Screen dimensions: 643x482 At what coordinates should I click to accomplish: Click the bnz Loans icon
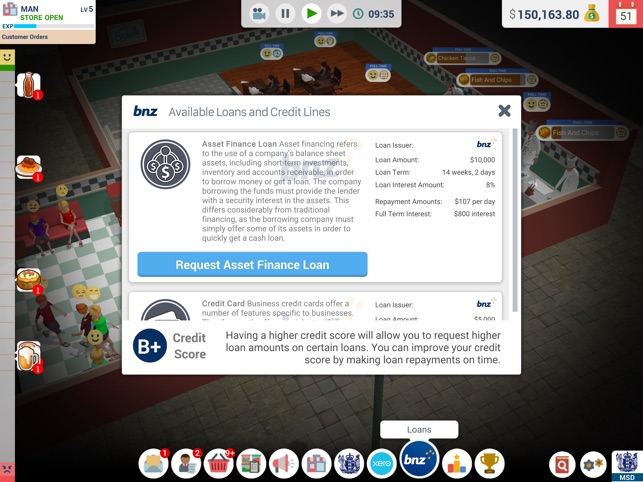coord(419,459)
